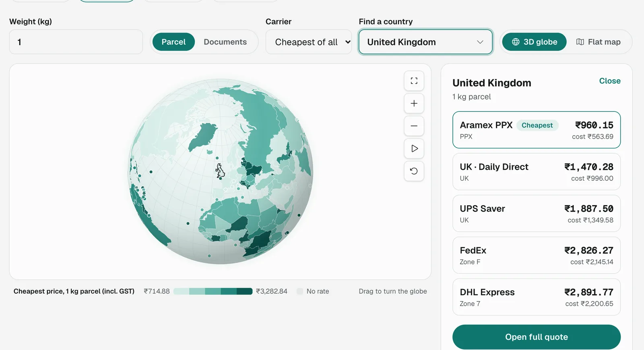Image resolution: width=644 pixels, height=350 pixels.
Task: Click 'Drag to turn the globe' hint
Action: [393, 291]
